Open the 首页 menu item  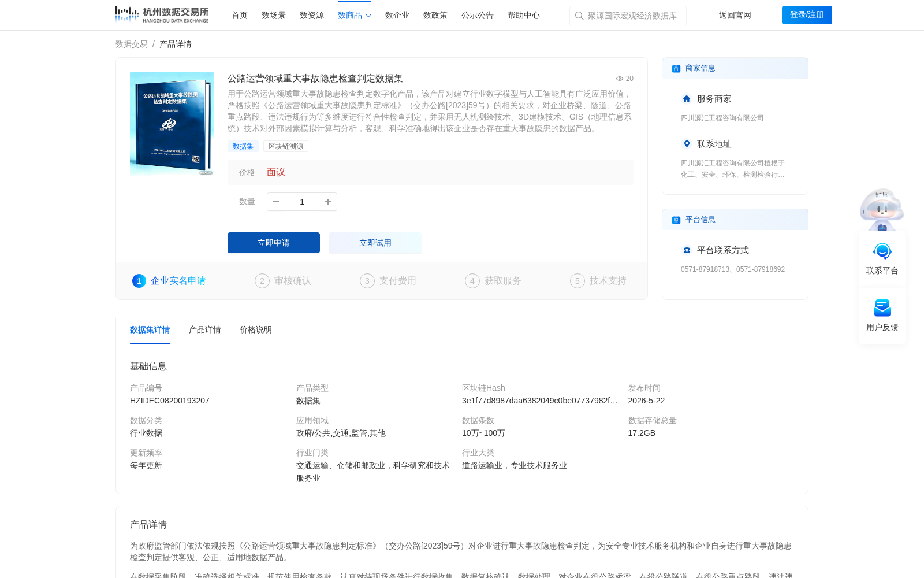click(240, 15)
